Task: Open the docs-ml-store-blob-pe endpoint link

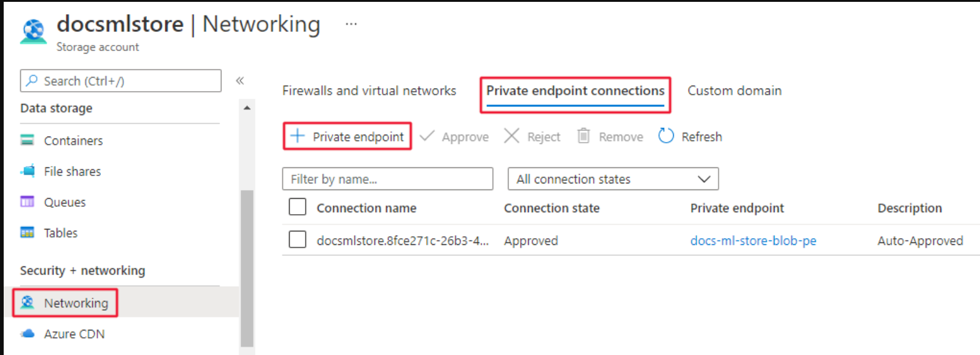Action: 753,241
